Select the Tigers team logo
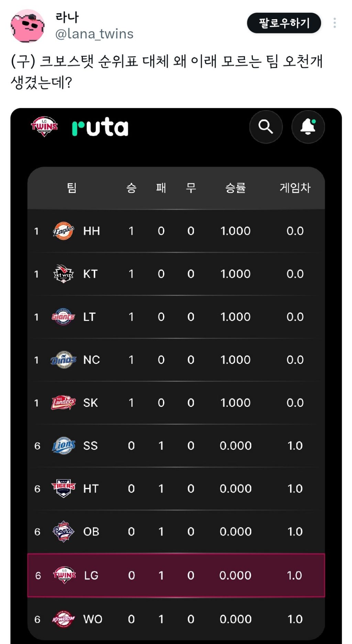352x644 pixels. coord(63,488)
